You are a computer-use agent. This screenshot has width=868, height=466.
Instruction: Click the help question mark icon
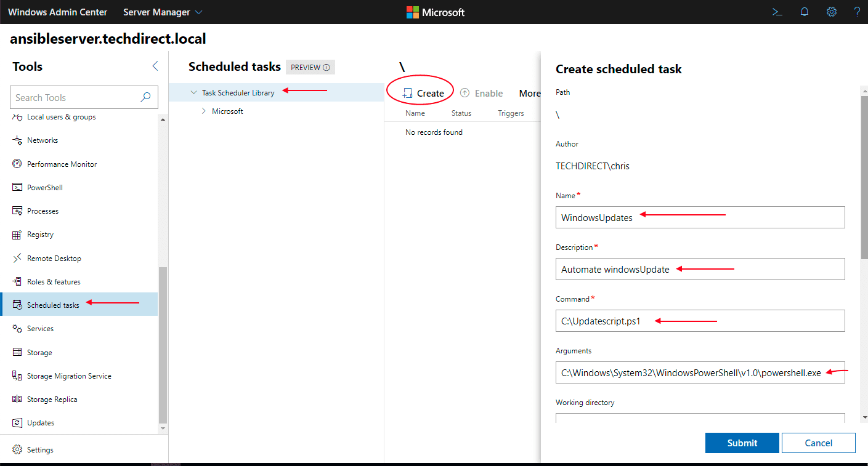pos(857,12)
